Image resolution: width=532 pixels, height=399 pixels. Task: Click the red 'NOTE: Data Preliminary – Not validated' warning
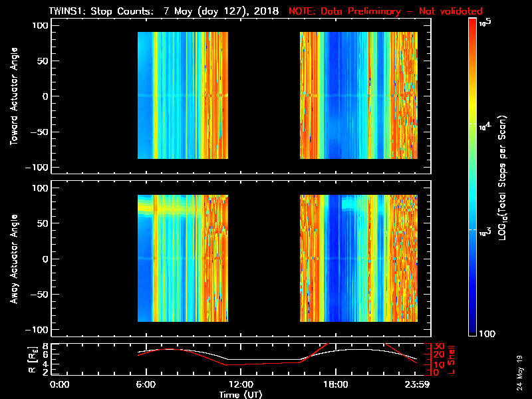coord(386,11)
